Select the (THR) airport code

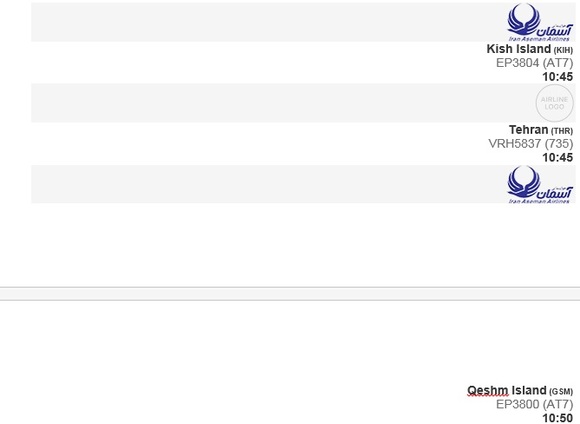[562, 131]
